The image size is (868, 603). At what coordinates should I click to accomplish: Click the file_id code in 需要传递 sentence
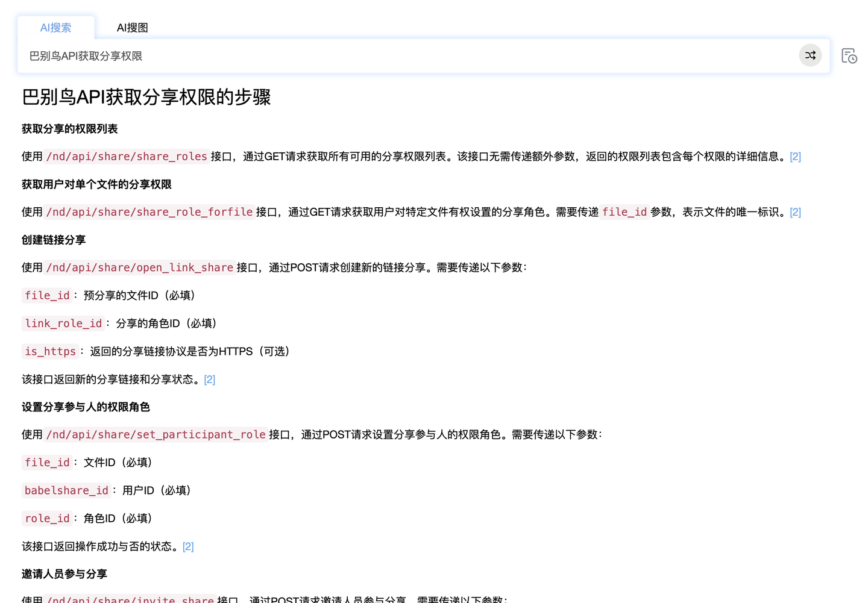click(x=624, y=212)
